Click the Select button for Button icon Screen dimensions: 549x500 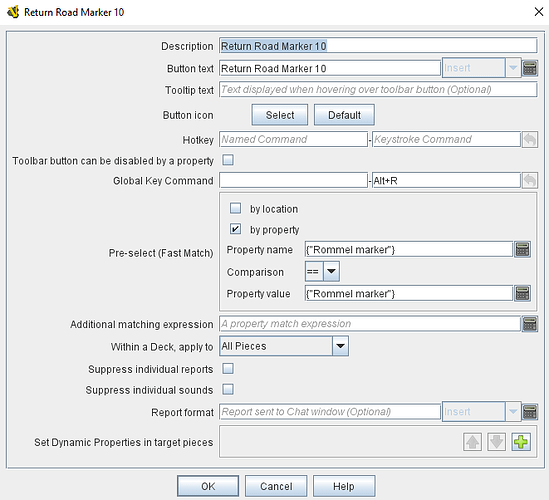[x=280, y=115]
